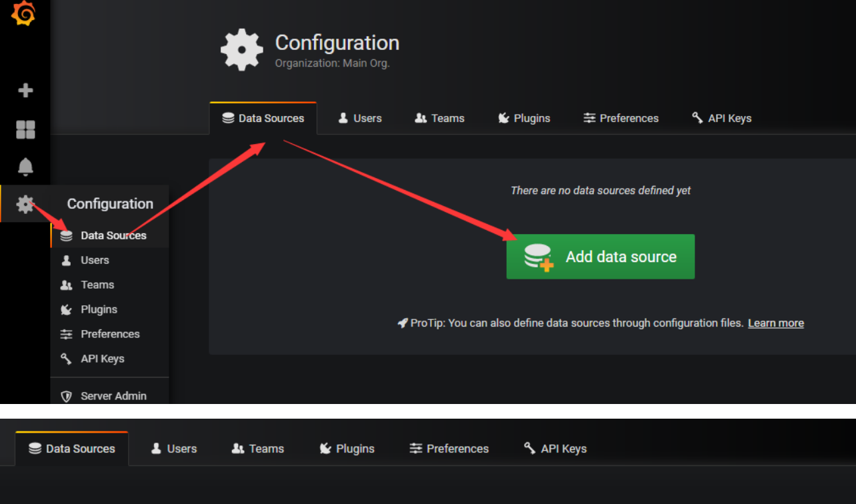Switch to Data Sources tab in upper tab bar

pos(263,118)
